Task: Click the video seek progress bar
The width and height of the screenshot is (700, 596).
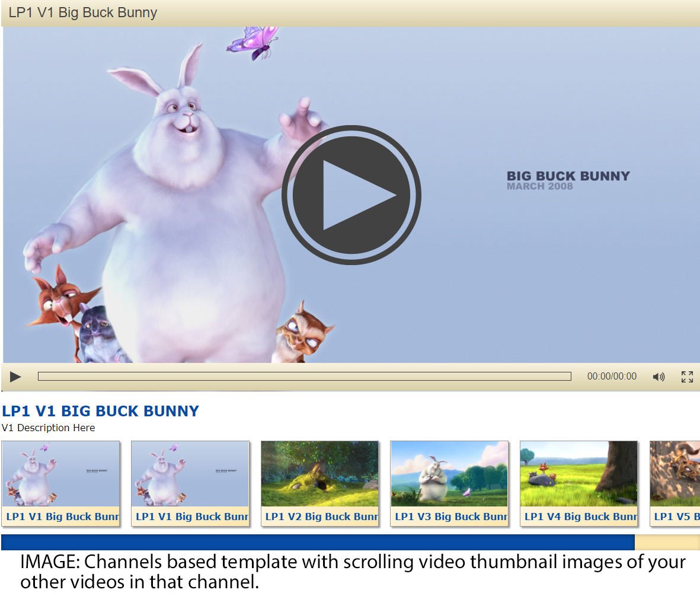Action: pos(305,376)
